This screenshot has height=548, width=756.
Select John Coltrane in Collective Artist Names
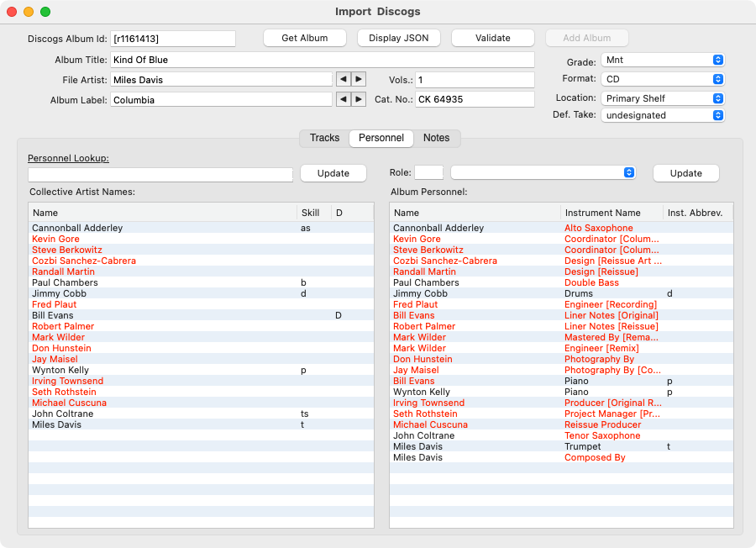(x=201, y=414)
